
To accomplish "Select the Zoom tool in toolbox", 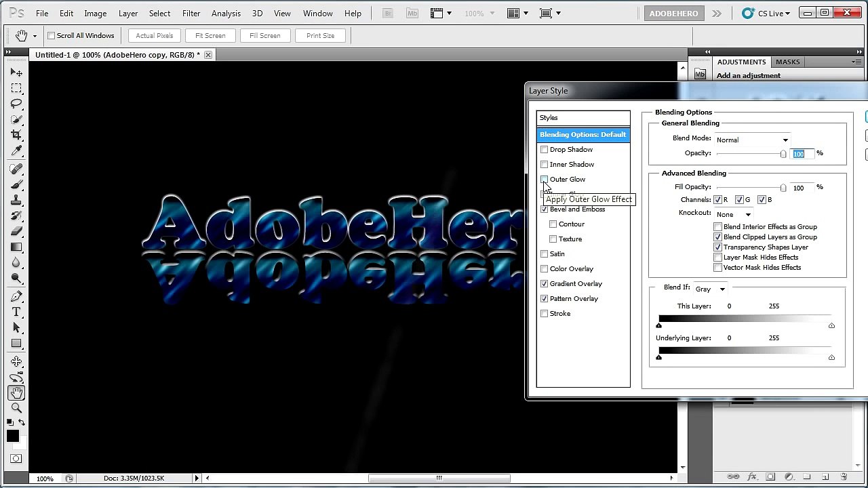I will [x=16, y=408].
